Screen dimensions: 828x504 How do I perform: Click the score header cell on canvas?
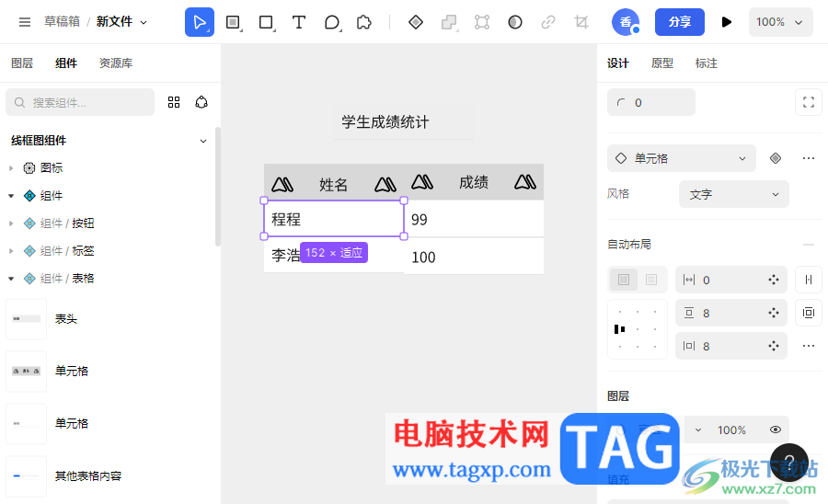[474, 182]
